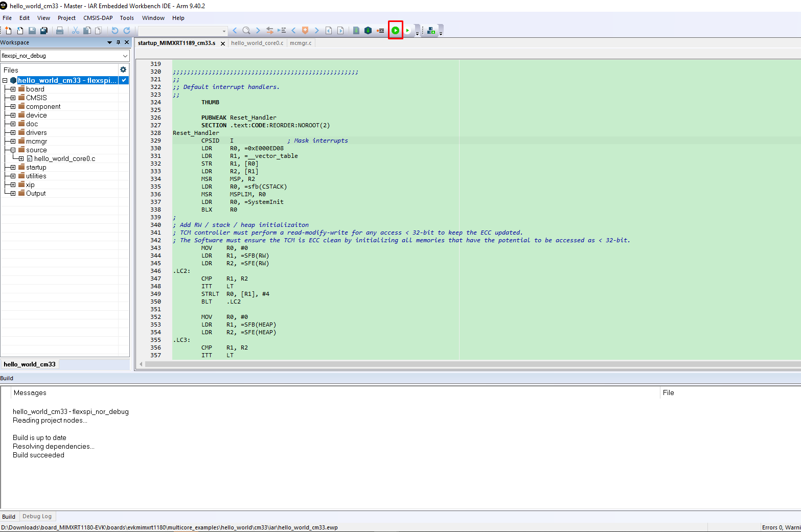801x532 pixels.
Task: Toggle the checkmark beside hello_world_cm33 project
Action: tap(124, 80)
